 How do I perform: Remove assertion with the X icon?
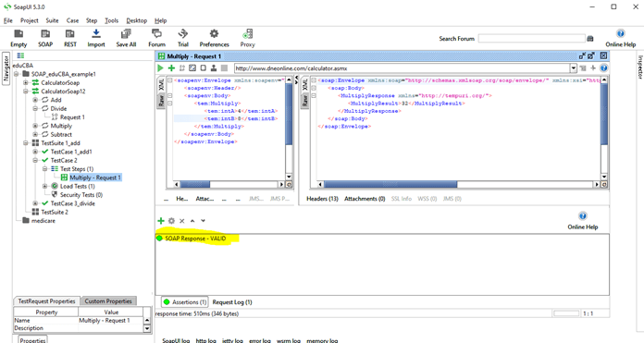tap(182, 221)
